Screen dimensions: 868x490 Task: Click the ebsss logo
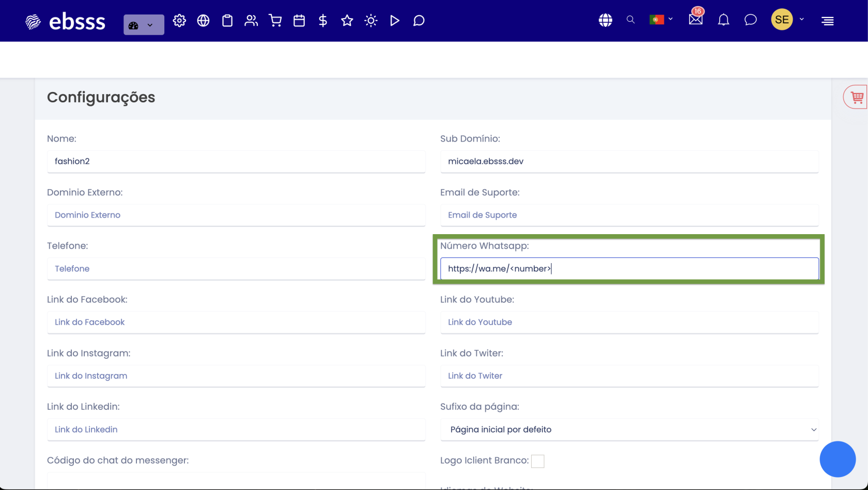pyautogui.click(x=65, y=21)
